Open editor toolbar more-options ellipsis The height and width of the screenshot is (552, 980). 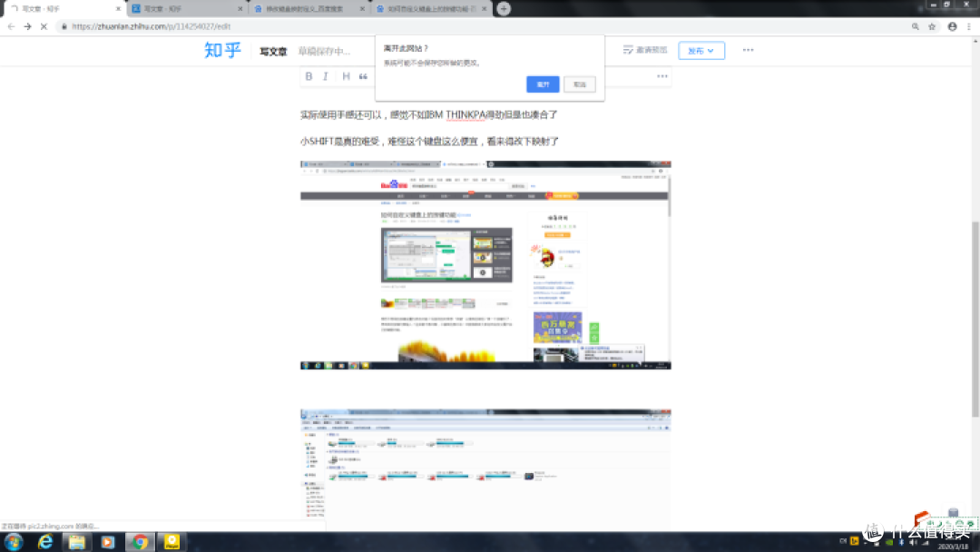pyautogui.click(x=662, y=76)
